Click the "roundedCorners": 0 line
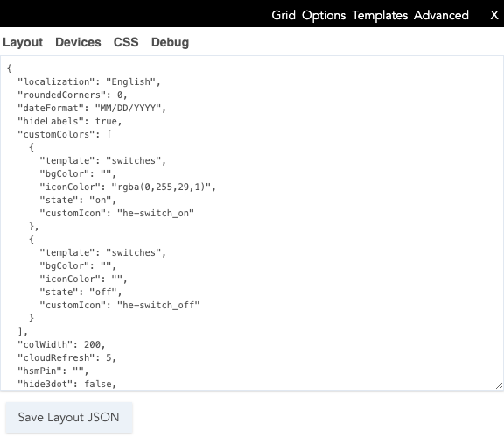 (73, 95)
